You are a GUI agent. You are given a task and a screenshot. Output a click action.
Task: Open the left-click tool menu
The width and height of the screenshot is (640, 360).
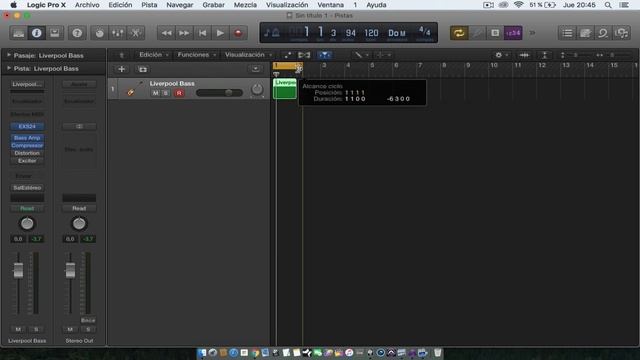point(361,55)
